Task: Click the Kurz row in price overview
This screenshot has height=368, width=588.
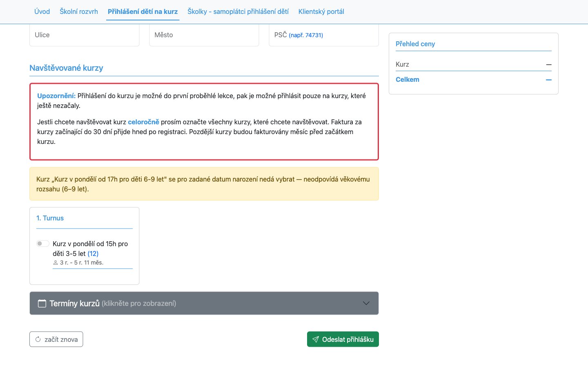Action: (x=474, y=65)
